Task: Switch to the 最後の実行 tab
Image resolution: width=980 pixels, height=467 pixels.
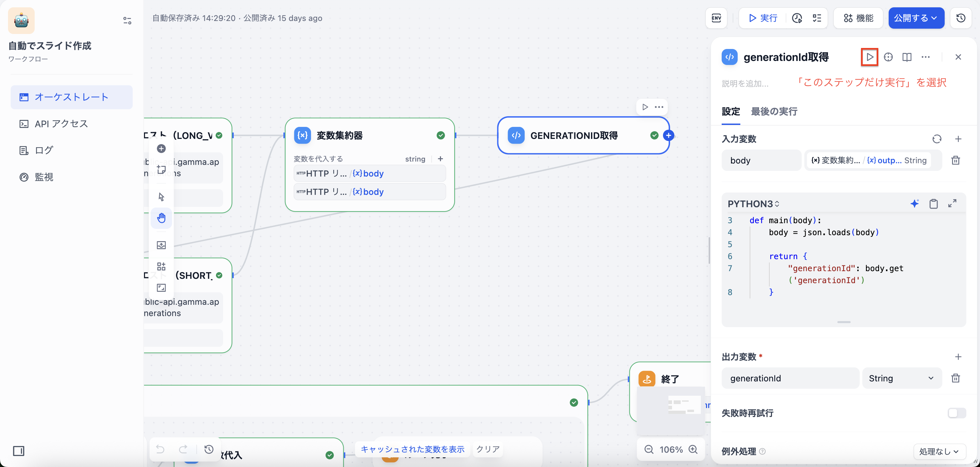Action: (x=774, y=112)
